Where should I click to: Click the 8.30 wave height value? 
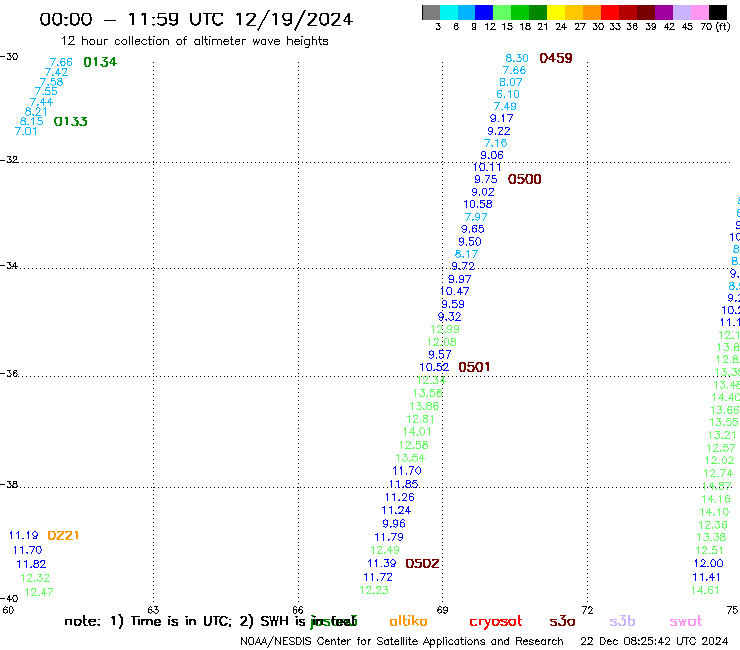coord(517,58)
